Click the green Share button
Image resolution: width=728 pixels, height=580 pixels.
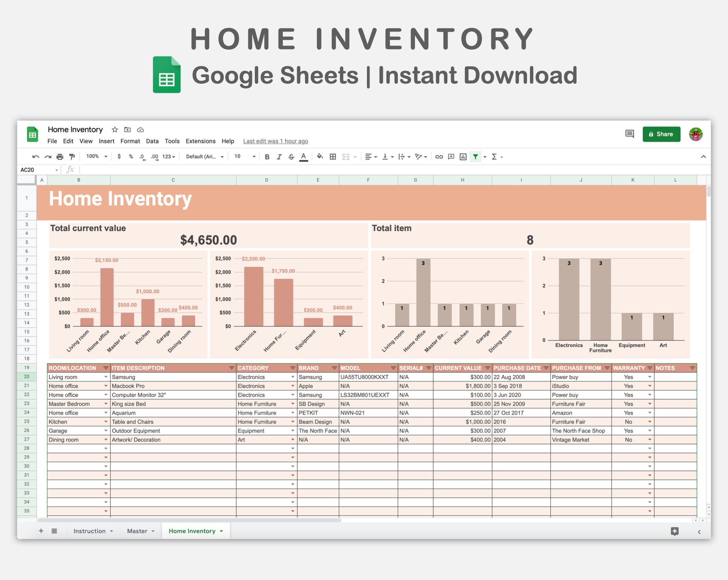pos(661,134)
